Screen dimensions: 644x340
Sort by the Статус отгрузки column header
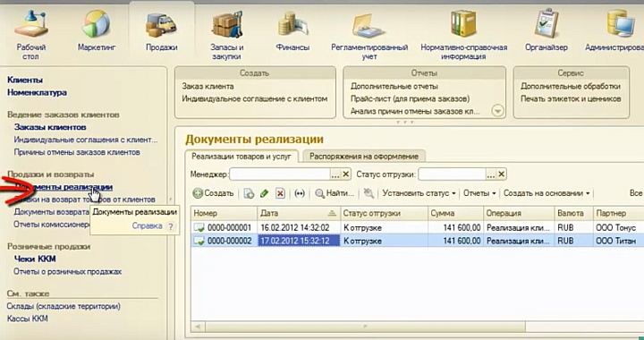click(384, 213)
